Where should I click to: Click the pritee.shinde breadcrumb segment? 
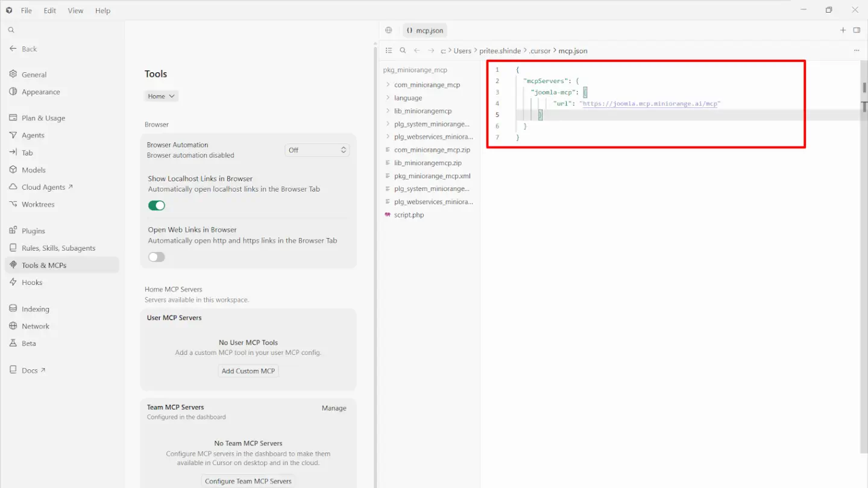(x=500, y=51)
